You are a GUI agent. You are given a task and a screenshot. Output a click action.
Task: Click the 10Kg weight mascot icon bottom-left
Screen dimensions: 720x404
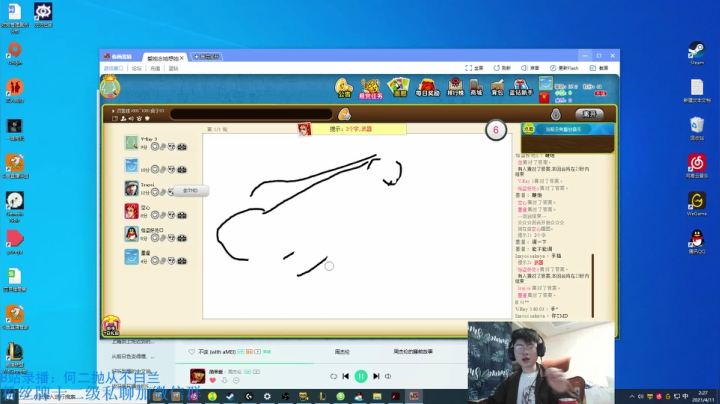[x=111, y=325]
